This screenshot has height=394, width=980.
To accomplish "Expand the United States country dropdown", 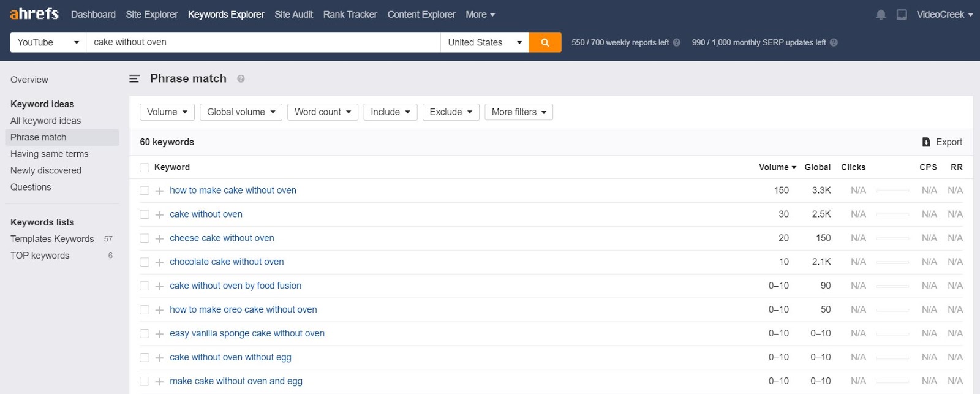I will tap(484, 42).
